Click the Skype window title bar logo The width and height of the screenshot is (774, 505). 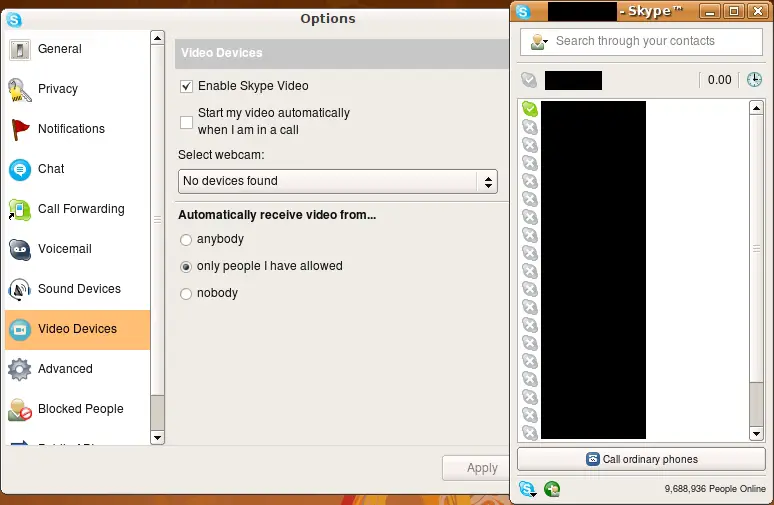(x=523, y=11)
